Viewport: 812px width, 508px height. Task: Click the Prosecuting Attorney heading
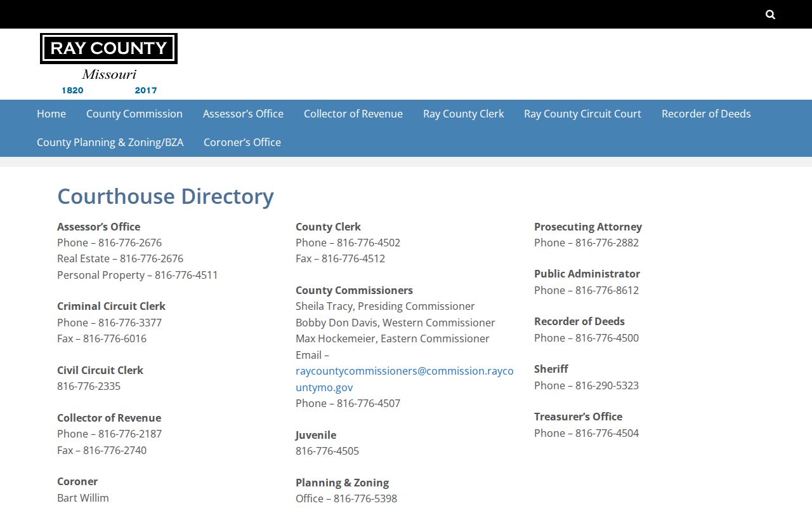(588, 227)
